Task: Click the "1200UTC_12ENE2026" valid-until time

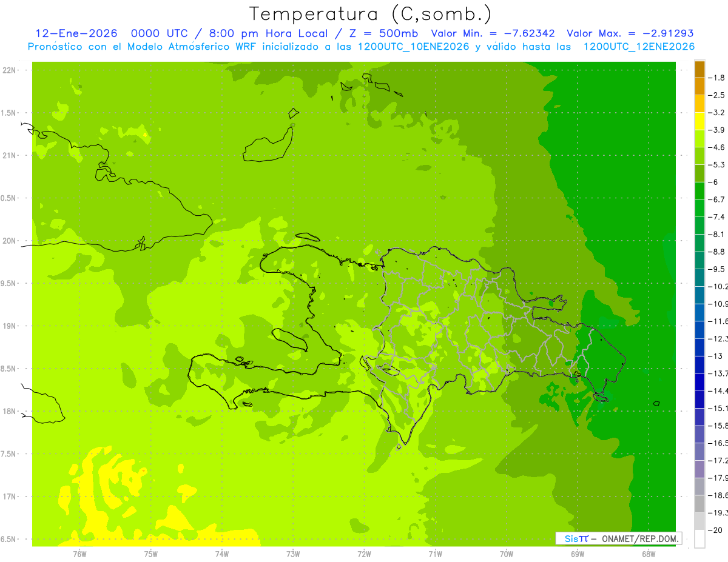Action: point(639,47)
